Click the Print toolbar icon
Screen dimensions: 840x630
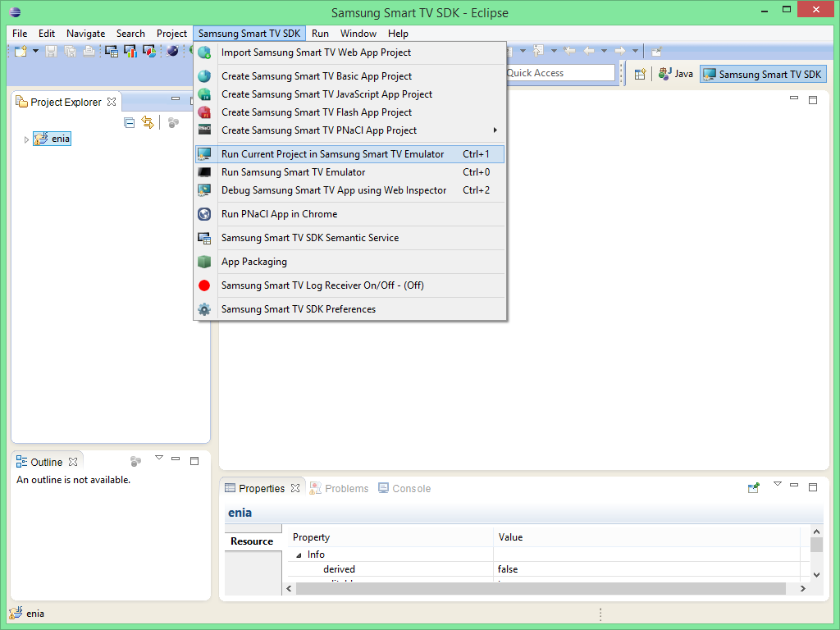[89, 52]
